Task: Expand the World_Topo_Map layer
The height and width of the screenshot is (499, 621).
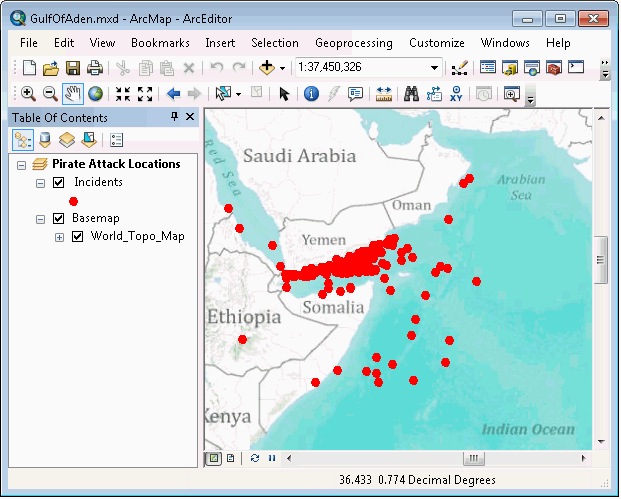Action: coord(59,238)
